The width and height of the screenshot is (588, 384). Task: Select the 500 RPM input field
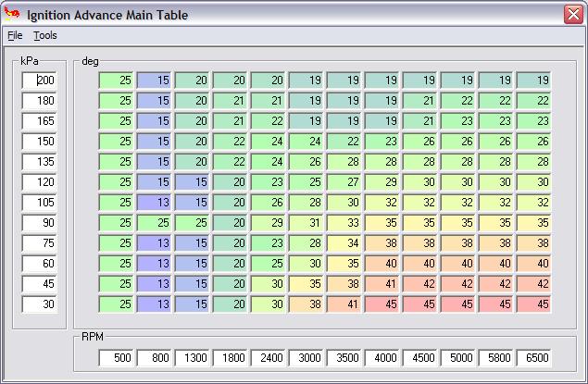click(x=116, y=358)
